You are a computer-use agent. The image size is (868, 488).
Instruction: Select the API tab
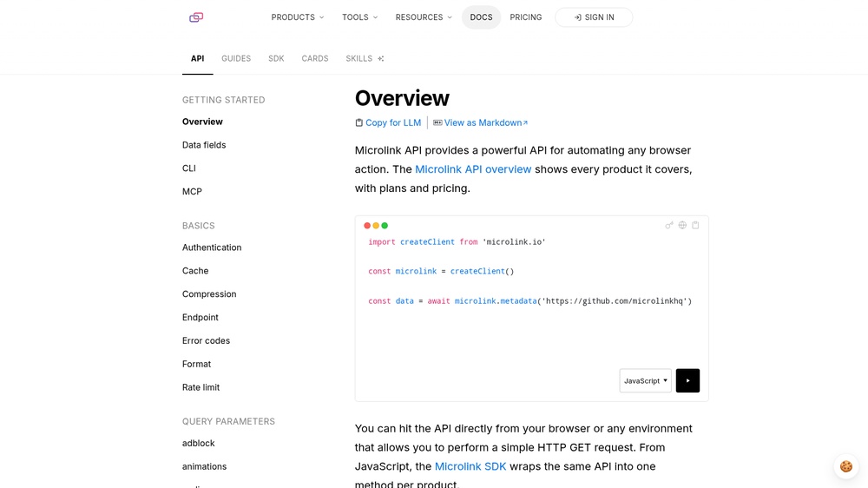pos(198,59)
